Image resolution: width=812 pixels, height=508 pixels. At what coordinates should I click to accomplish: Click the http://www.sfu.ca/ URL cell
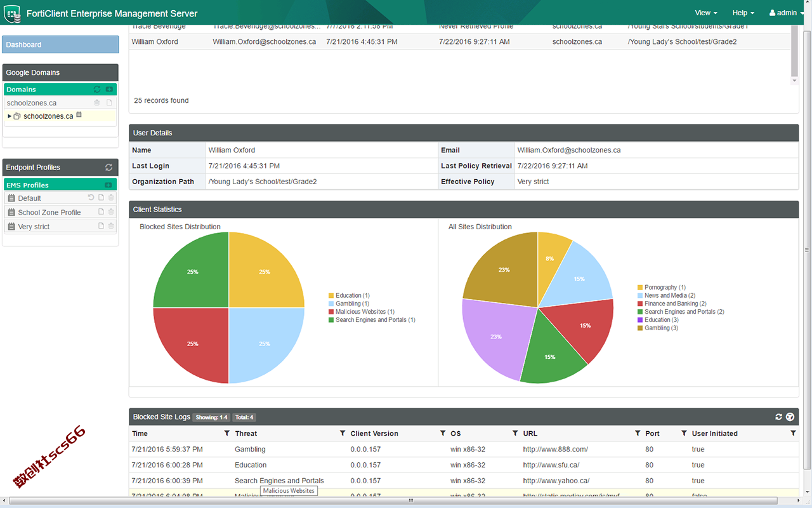(x=553, y=465)
